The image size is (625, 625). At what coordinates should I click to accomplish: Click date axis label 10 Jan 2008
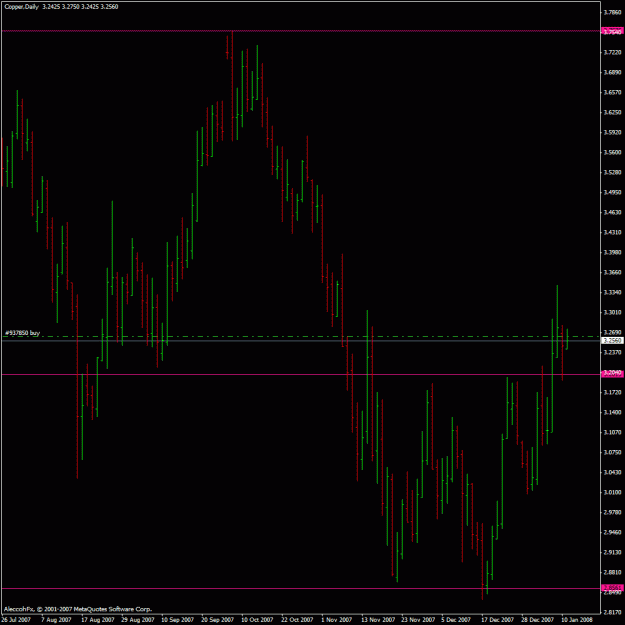coord(577,620)
